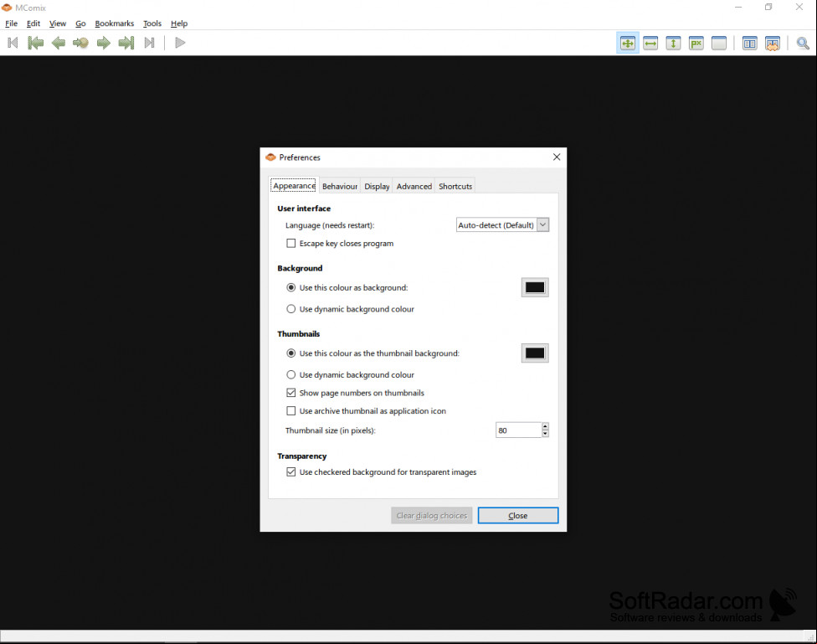The width and height of the screenshot is (817, 644).
Task: Start slideshow play icon
Action: point(180,43)
